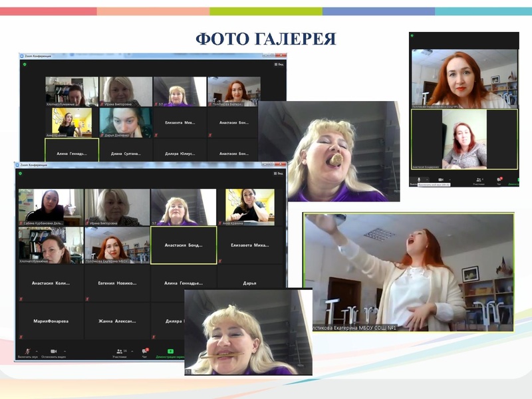Image resolution: width=532 pixels, height=399 pixels.
Task: Open the Вид view menu in top window
Action: 279,65
